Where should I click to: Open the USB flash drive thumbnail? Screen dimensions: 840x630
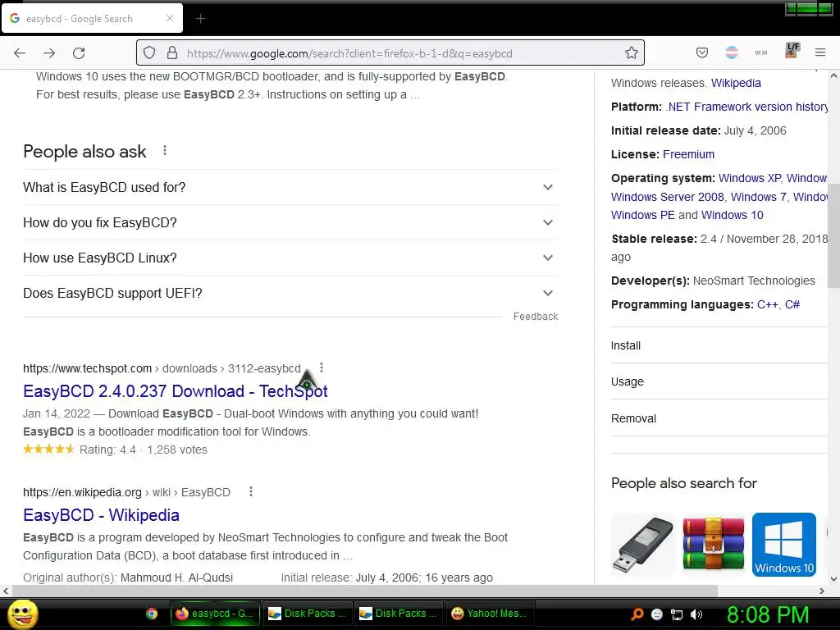[643, 545]
